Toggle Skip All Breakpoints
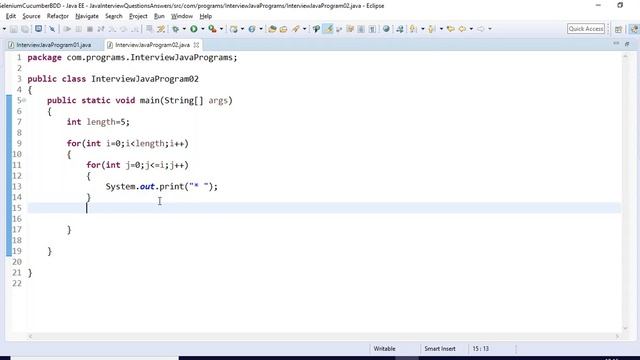This screenshot has width=640, height=360. (x=52, y=29)
